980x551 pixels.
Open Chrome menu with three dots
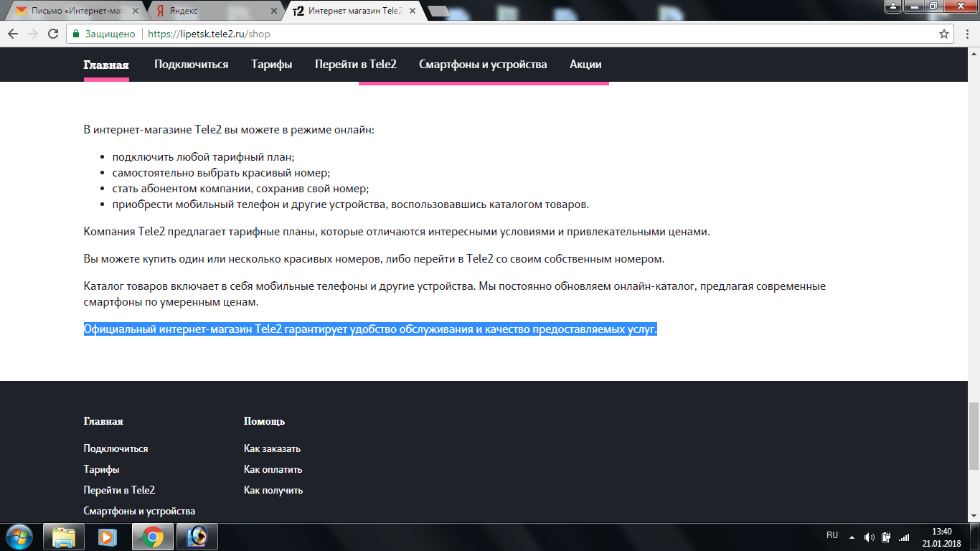point(967,34)
